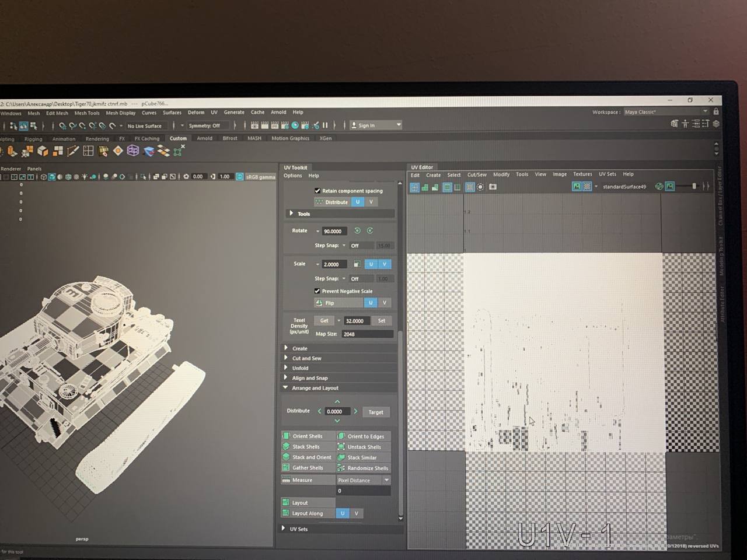The image size is (747, 560).
Task: Toggle Prevent Negative Scale checkbox
Action: tap(317, 291)
